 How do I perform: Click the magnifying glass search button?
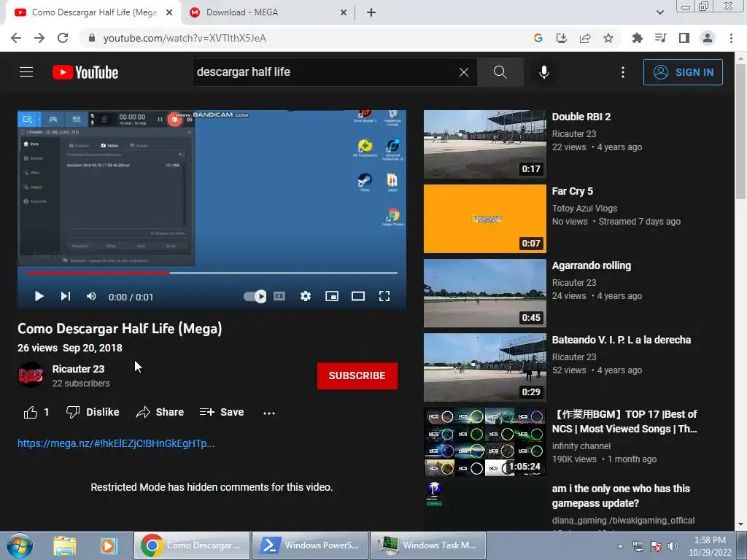coord(500,72)
